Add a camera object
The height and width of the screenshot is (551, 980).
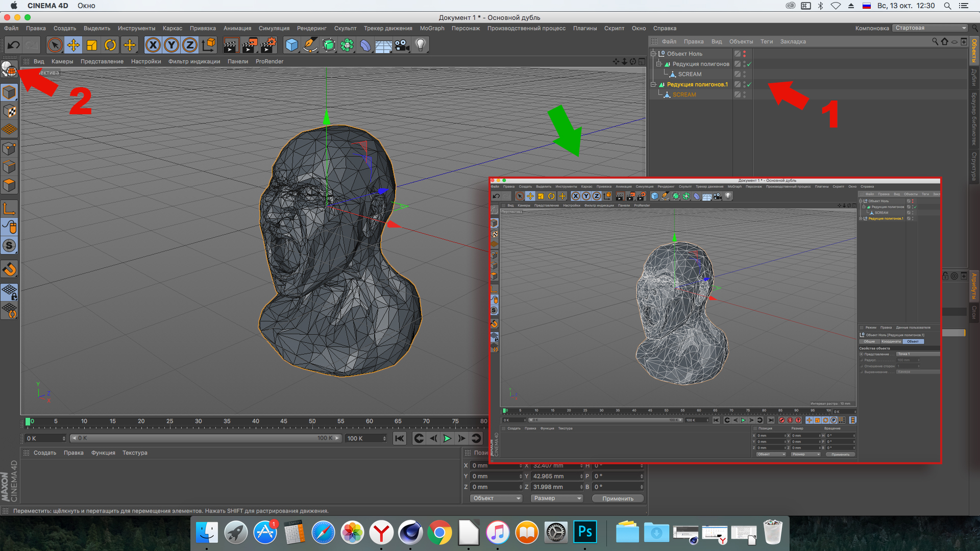[x=402, y=45]
